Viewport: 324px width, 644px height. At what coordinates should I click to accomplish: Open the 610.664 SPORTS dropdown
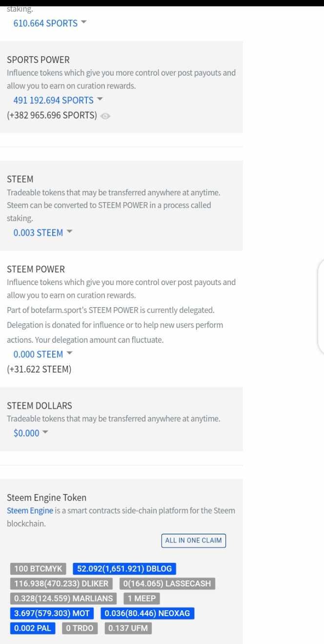click(x=50, y=23)
